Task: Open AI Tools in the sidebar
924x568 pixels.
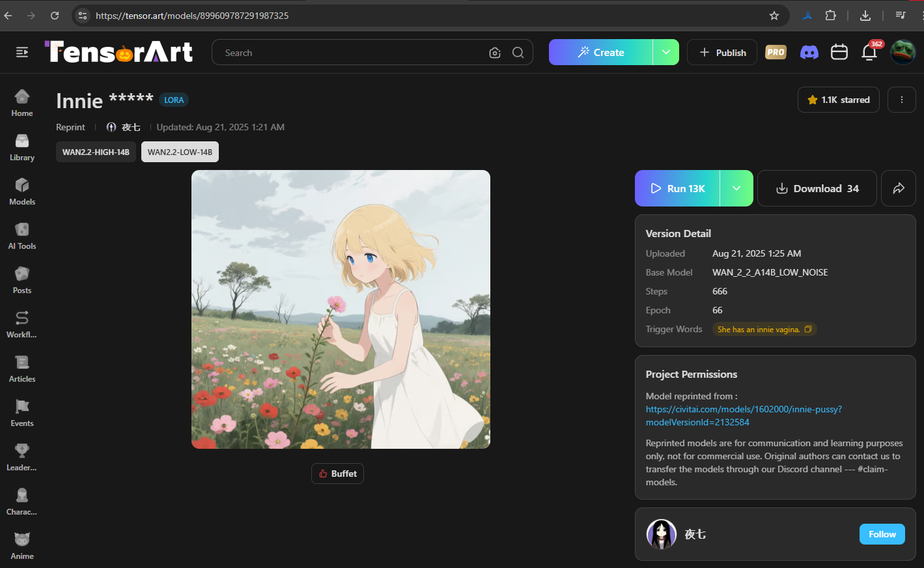Action: pos(22,236)
